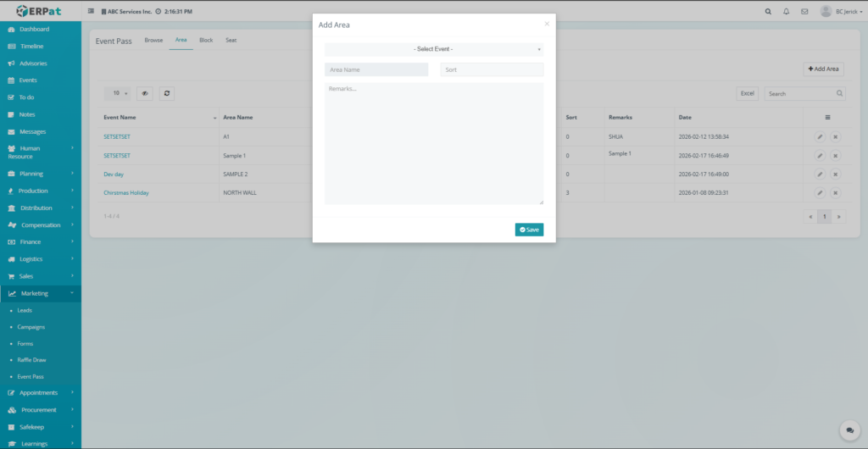Click the table Search field
Image resolution: width=868 pixels, height=449 pixels.
tap(805, 93)
